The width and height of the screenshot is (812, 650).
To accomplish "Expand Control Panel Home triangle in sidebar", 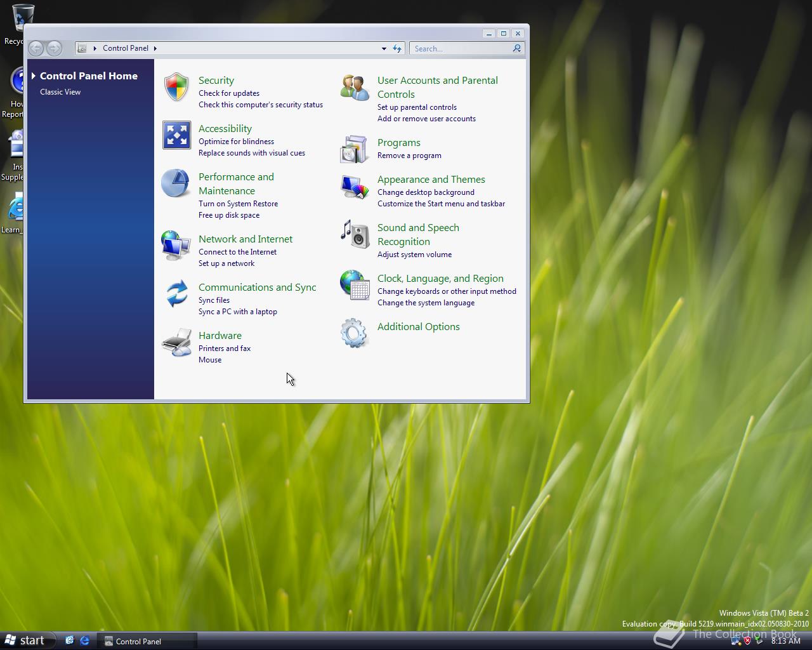I will coord(34,76).
